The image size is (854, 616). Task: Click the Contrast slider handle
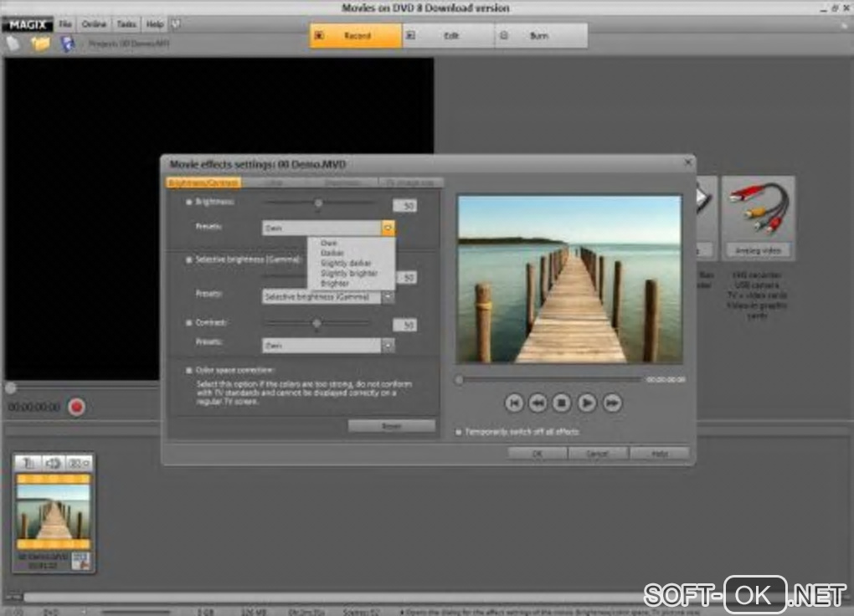point(316,324)
